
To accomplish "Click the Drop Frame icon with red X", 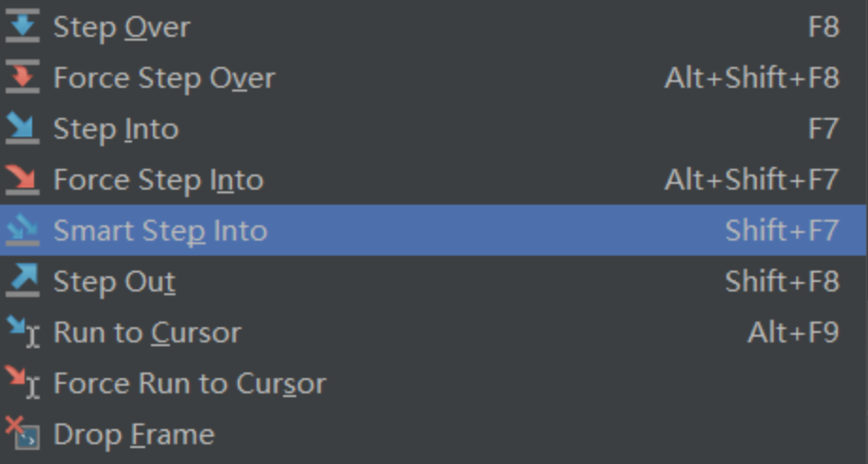I will coord(23,434).
